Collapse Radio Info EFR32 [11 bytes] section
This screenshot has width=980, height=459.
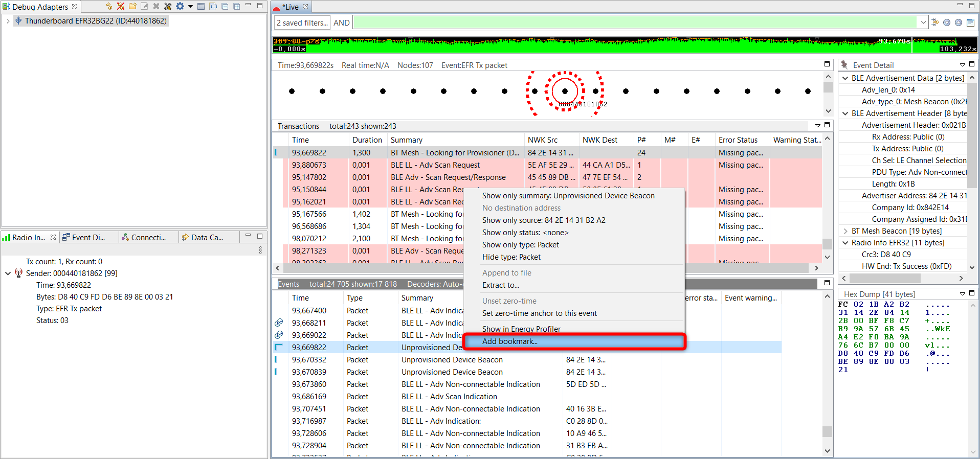pyautogui.click(x=845, y=243)
